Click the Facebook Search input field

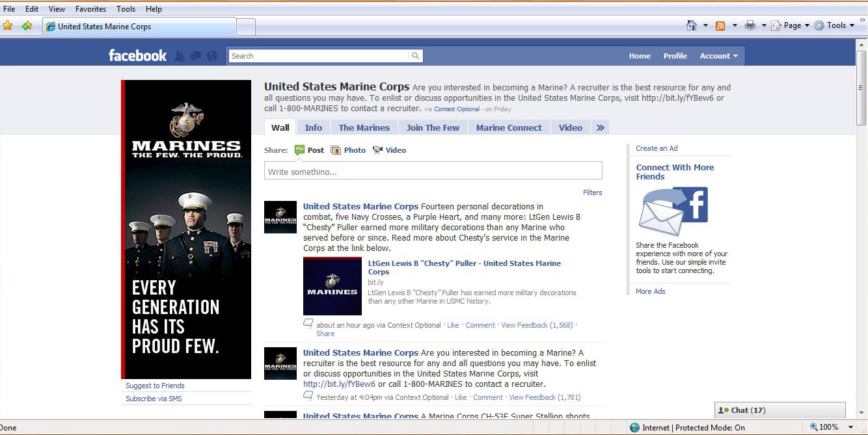[x=319, y=56]
